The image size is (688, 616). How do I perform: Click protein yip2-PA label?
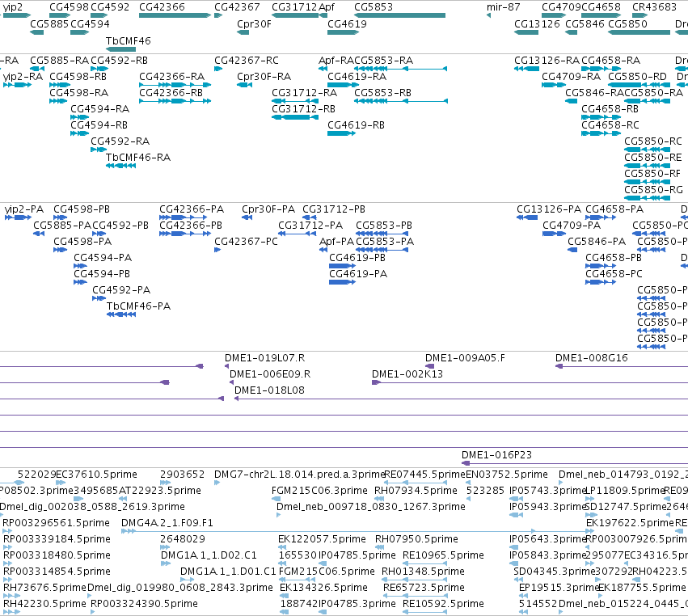[24, 209]
